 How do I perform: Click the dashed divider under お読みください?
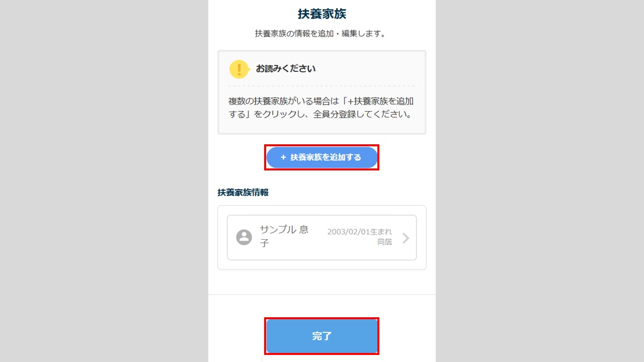pyautogui.click(x=322, y=86)
